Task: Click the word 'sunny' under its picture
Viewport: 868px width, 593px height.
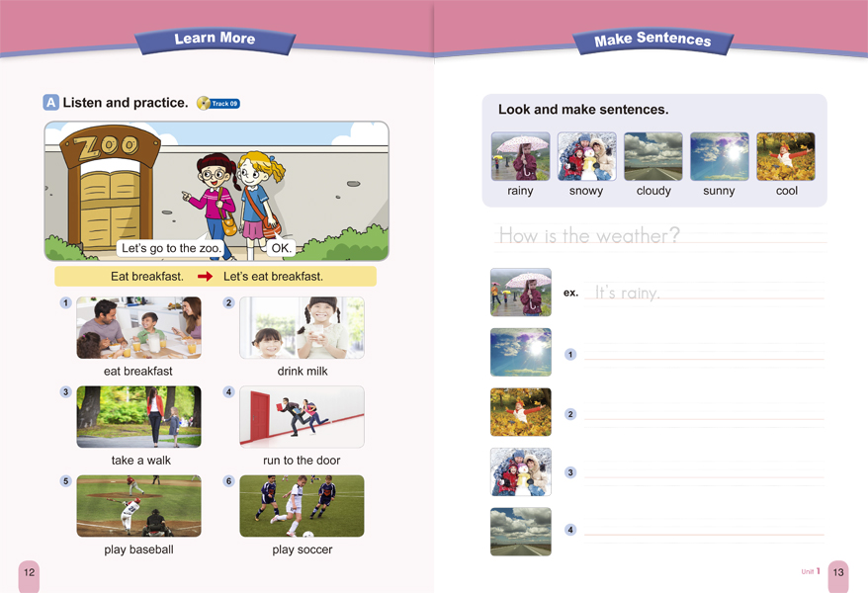Action: [719, 191]
